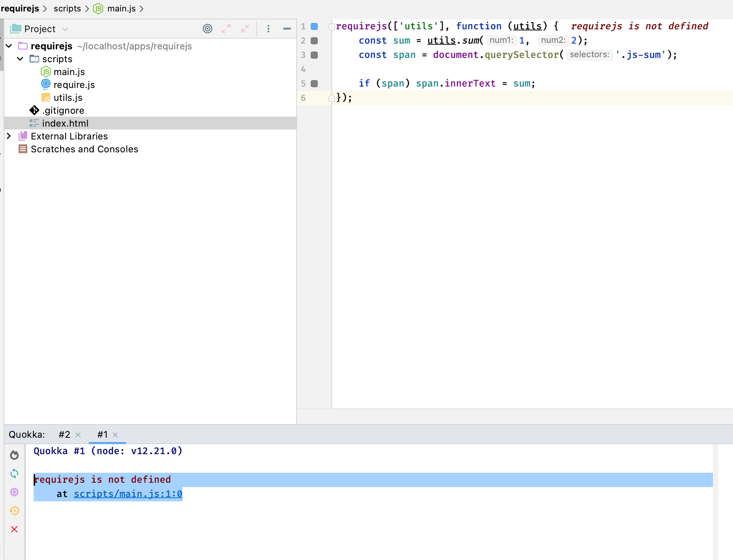Hide the Project tool window
733x560 pixels.
coord(287,29)
